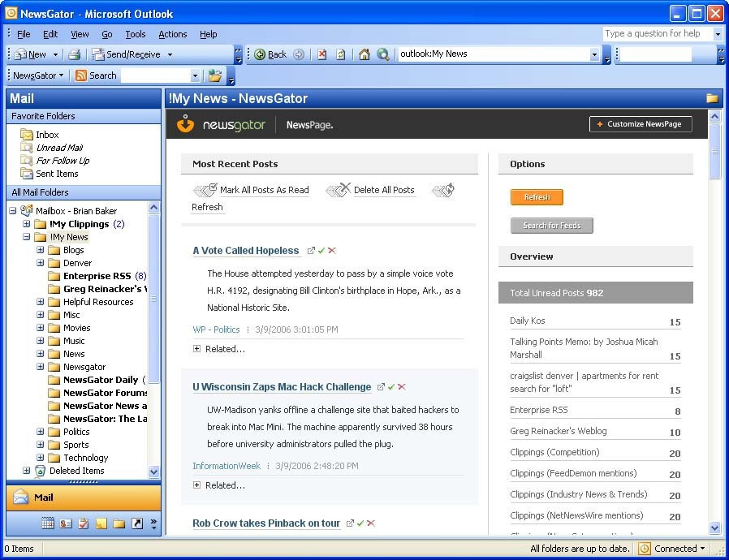
Task: Open the Tools menu
Action: pos(136,34)
